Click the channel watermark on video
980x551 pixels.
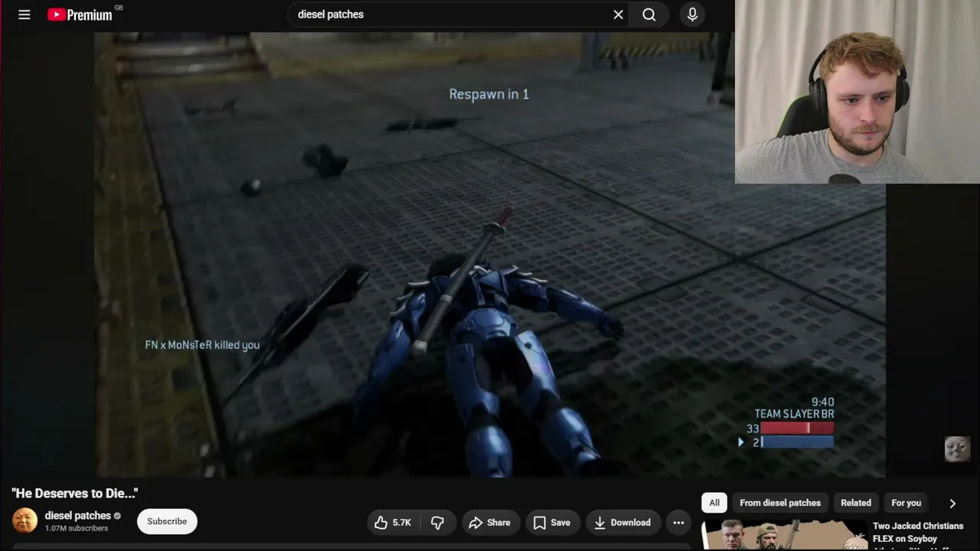click(957, 448)
